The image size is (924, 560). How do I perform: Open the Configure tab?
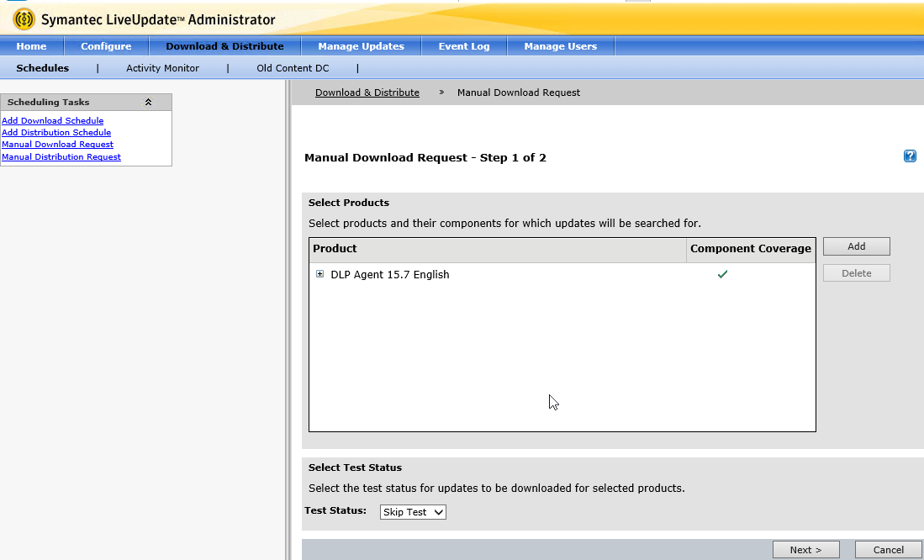pyautogui.click(x=106, y=46)
